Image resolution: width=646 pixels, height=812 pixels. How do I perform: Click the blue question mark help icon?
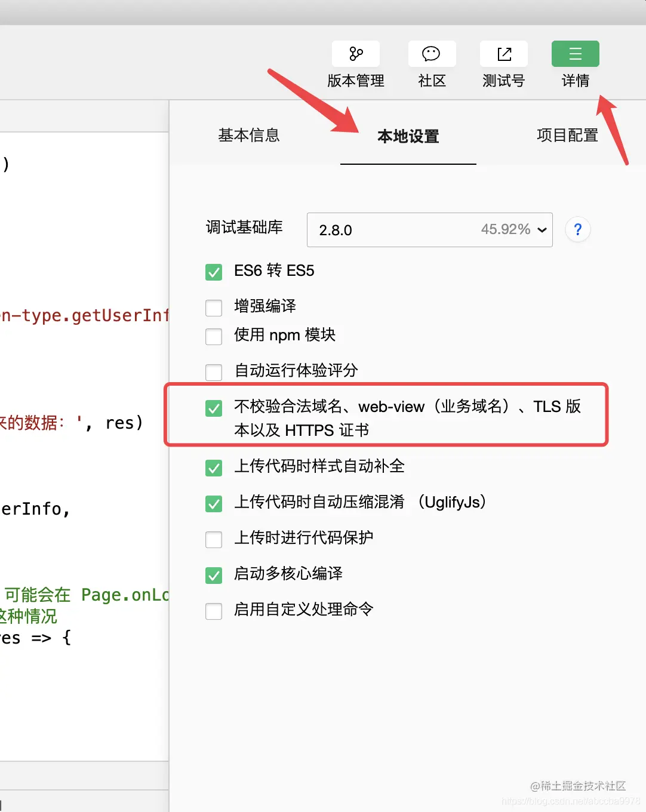(577, 229)
